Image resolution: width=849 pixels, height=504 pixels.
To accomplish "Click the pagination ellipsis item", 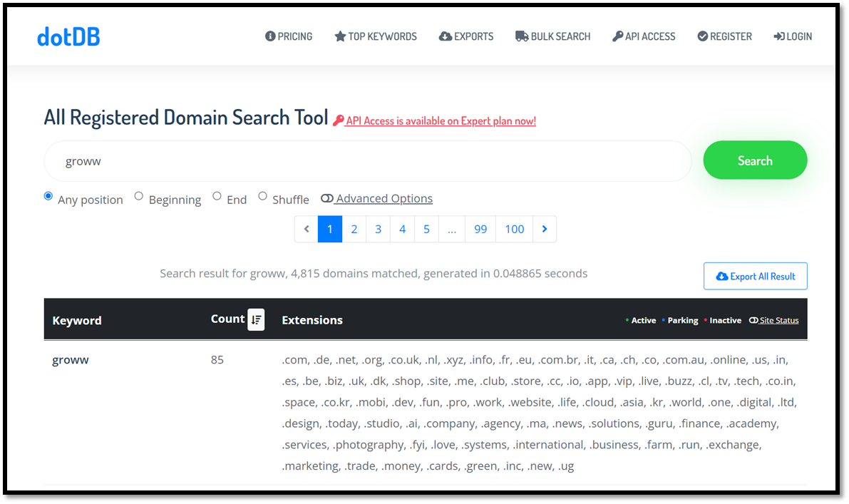I will coord(452,229).
